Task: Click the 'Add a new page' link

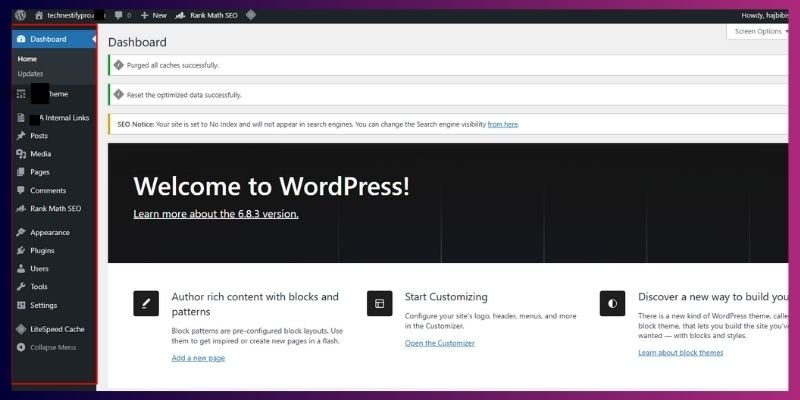Action: [198, 358]
